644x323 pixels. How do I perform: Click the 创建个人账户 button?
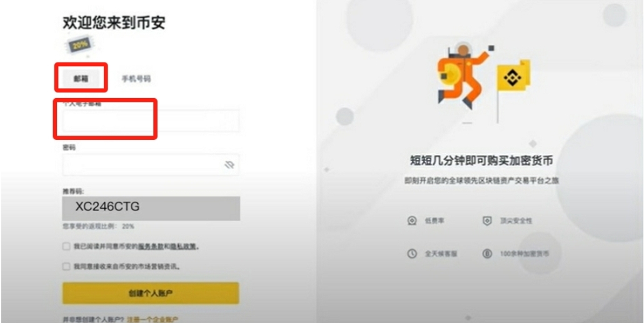click(x=151, y=293)
